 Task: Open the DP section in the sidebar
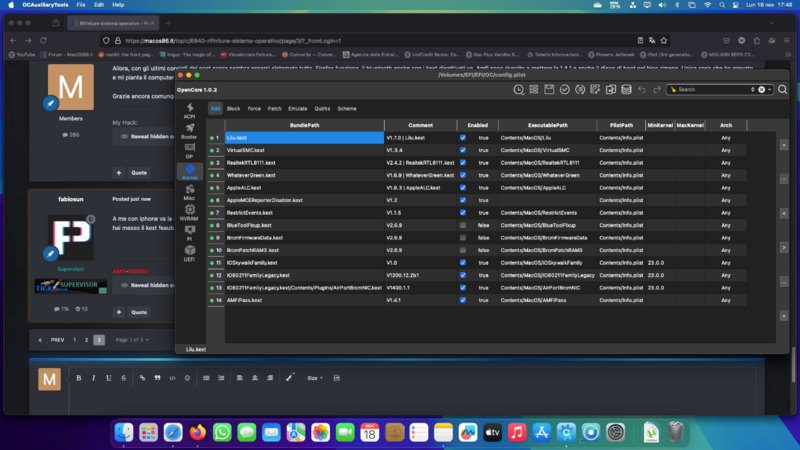189,151
